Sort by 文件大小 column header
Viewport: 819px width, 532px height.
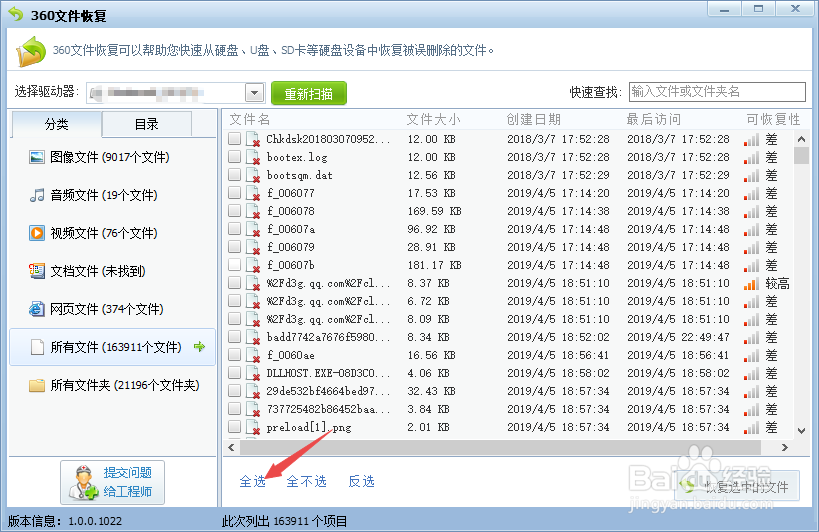pyautogui.click(x=434, y=120)
